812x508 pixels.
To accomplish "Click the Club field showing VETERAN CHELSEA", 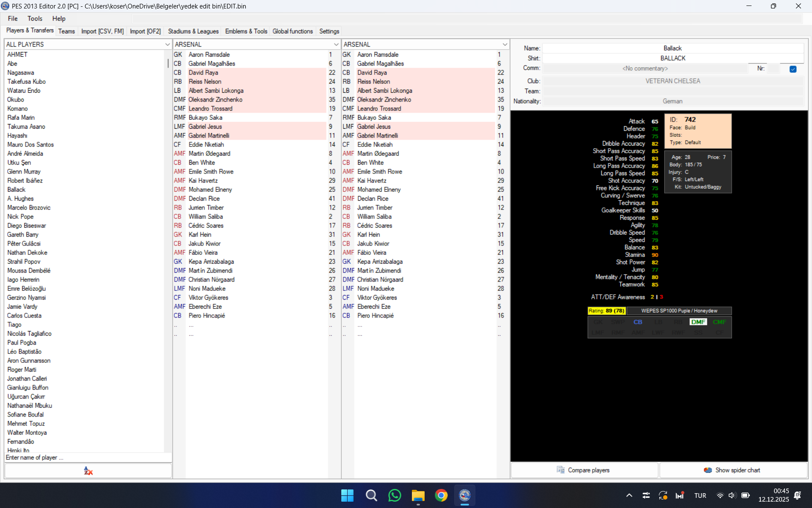I will point(672,81).
